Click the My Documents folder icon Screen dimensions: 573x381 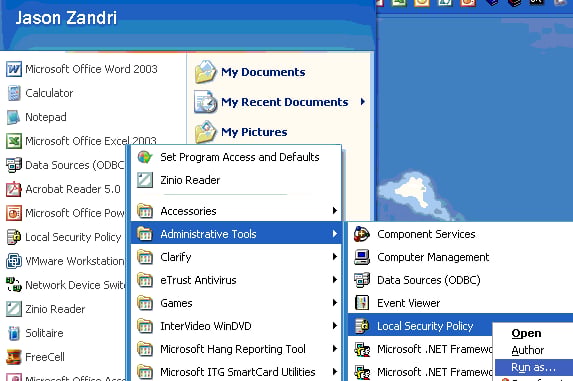[205, 72]
